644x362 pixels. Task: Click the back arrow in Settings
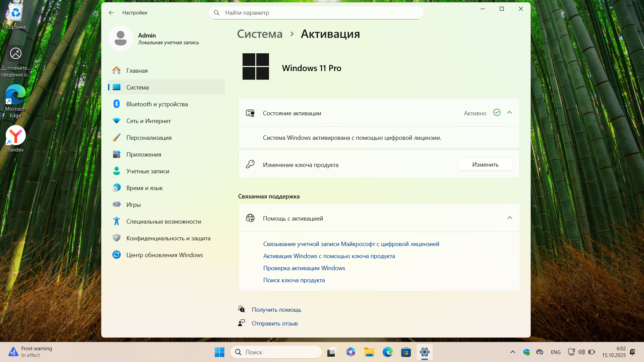coord(111,13)
